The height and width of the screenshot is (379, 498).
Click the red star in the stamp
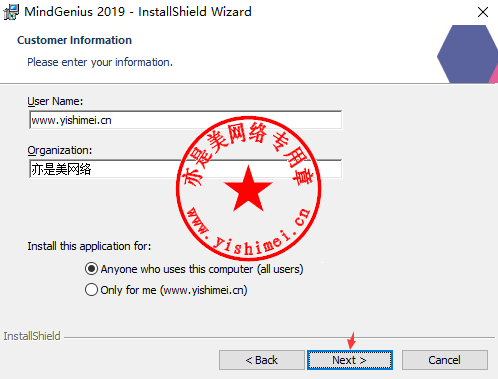pos(248,189)
